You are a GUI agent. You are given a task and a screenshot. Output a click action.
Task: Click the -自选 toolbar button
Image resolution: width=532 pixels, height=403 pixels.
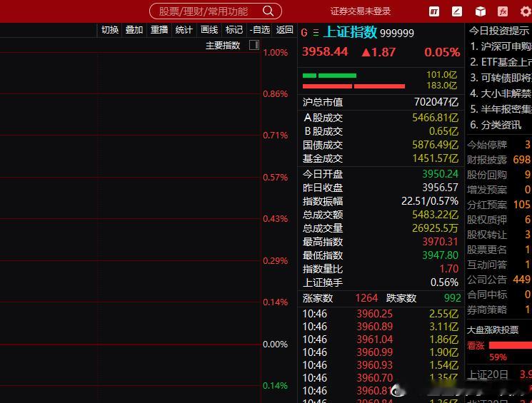[259, 30]
